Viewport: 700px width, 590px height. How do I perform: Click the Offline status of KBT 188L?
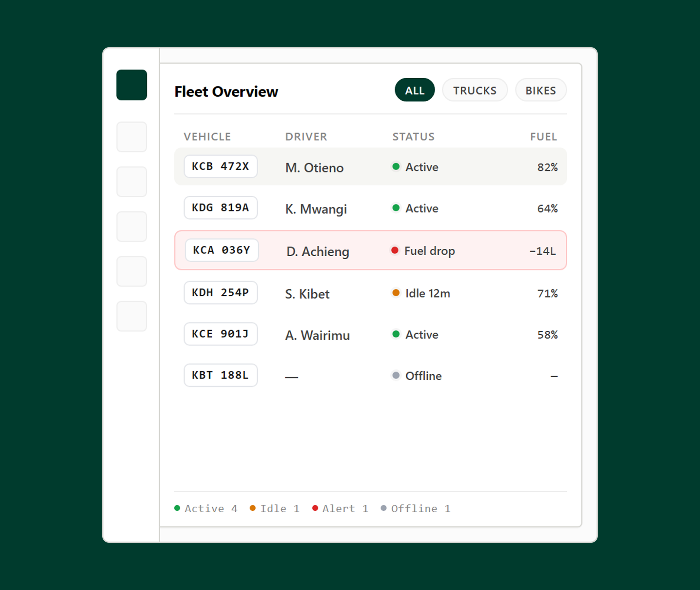click(x=417, y=376)
